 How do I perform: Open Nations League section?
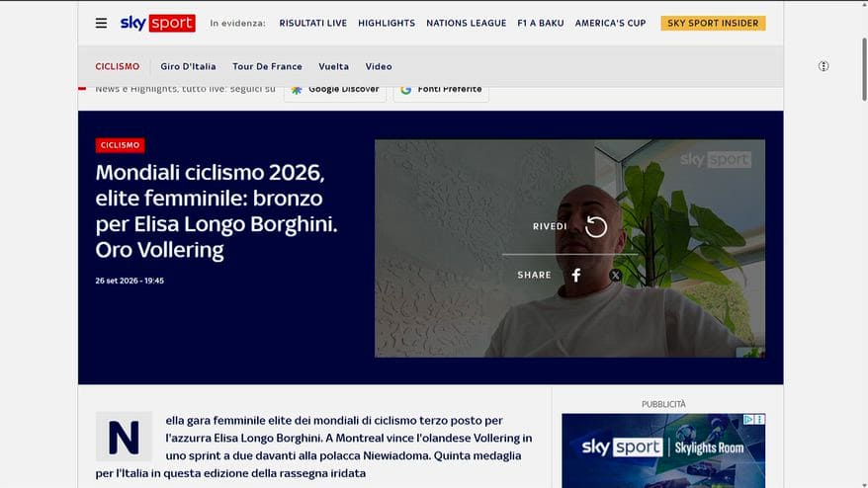(466, 24)
